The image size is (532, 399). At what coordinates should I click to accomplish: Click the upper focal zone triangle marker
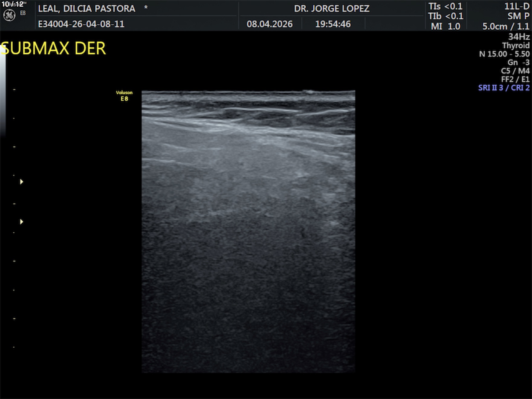[21, 182]
